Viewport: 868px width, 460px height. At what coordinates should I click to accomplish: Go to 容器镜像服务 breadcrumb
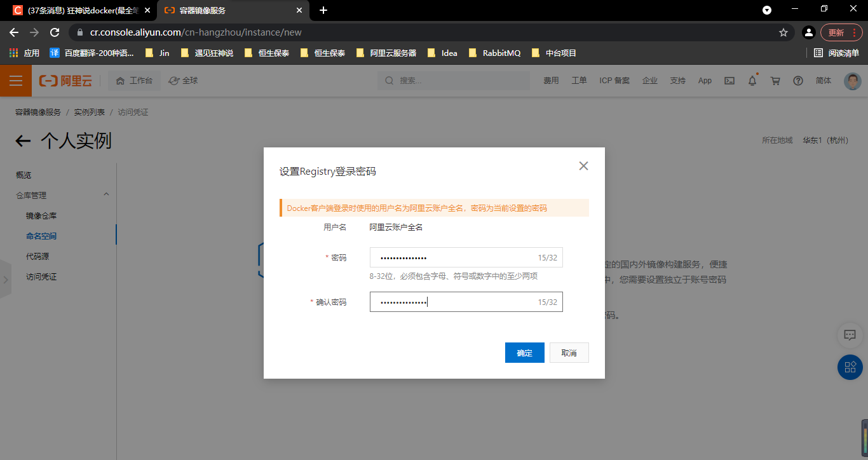click(x=38, y=112)
